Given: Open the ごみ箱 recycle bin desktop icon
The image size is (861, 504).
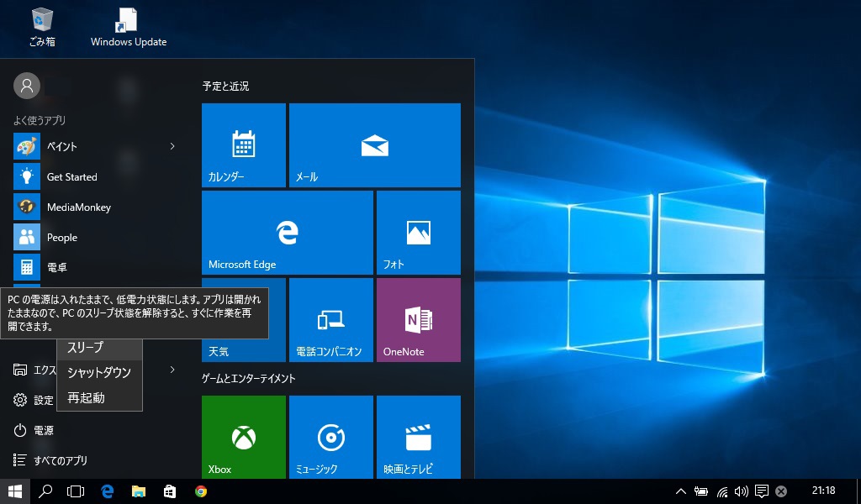Looking at the screenshot, I should point(42,27).
